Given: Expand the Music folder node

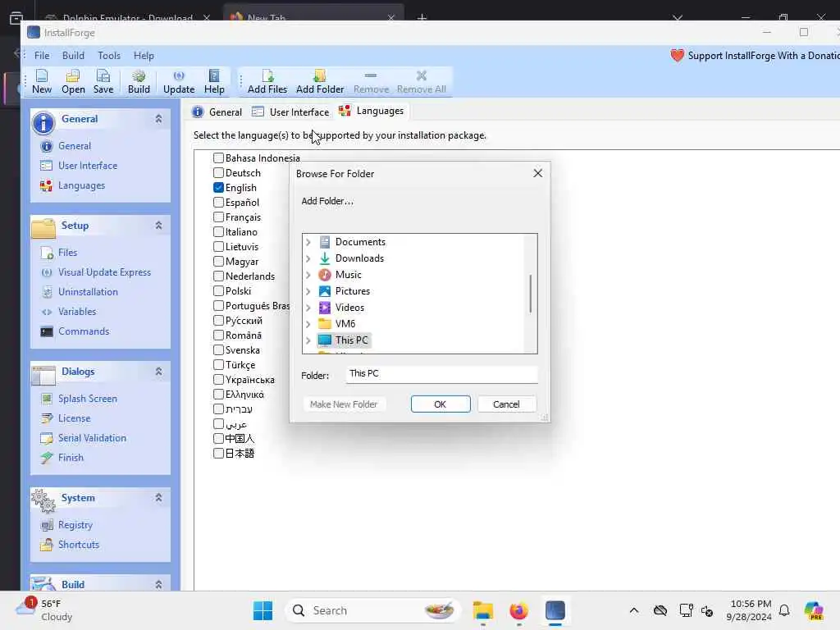Looking at the screenshot, I should click(x=308, y=275).
